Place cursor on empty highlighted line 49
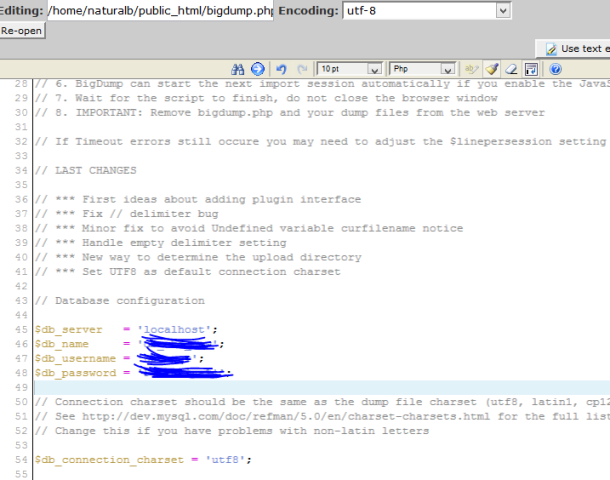The height and width of the screenshot is (480, 610). pos(321,387)
